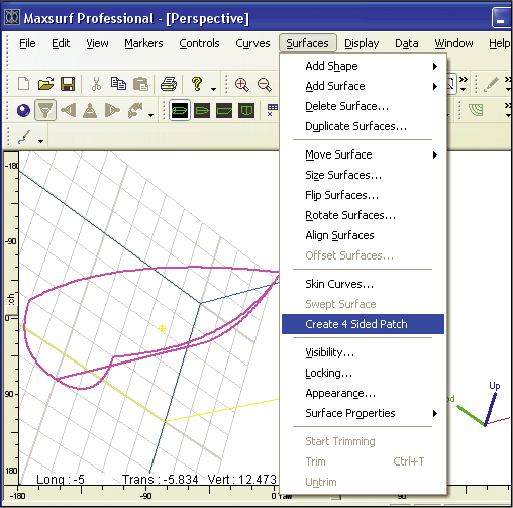The height and width of the screenshot is (508, 513).
Task: Click the Save floppy disk icon
Action: 68,84
